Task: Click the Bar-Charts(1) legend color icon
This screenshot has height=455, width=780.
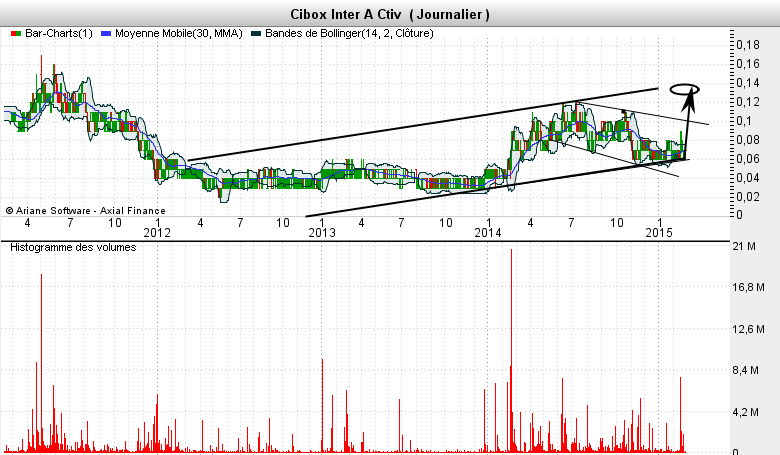Action: tap(16, 33)
